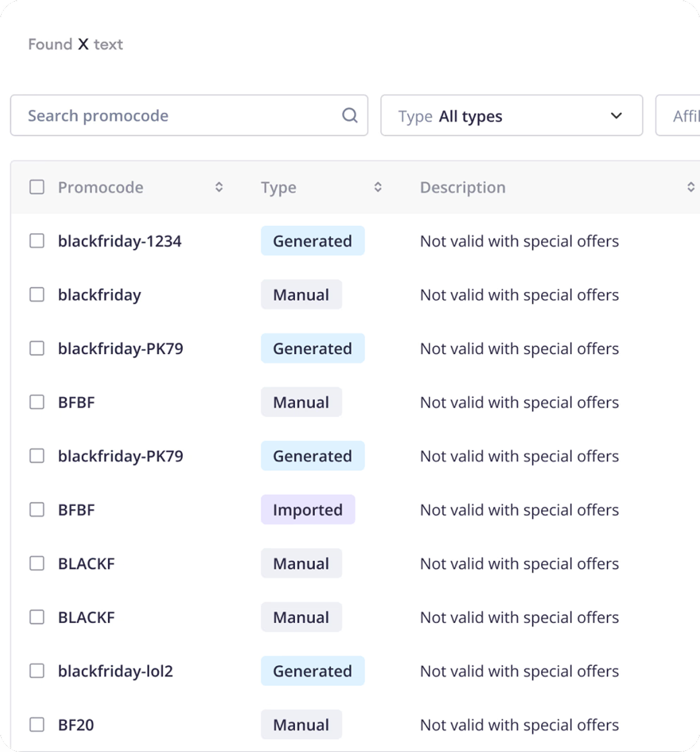700x752 pixels.
Task: Click the Found X text label
Action: tap(76, 44)
